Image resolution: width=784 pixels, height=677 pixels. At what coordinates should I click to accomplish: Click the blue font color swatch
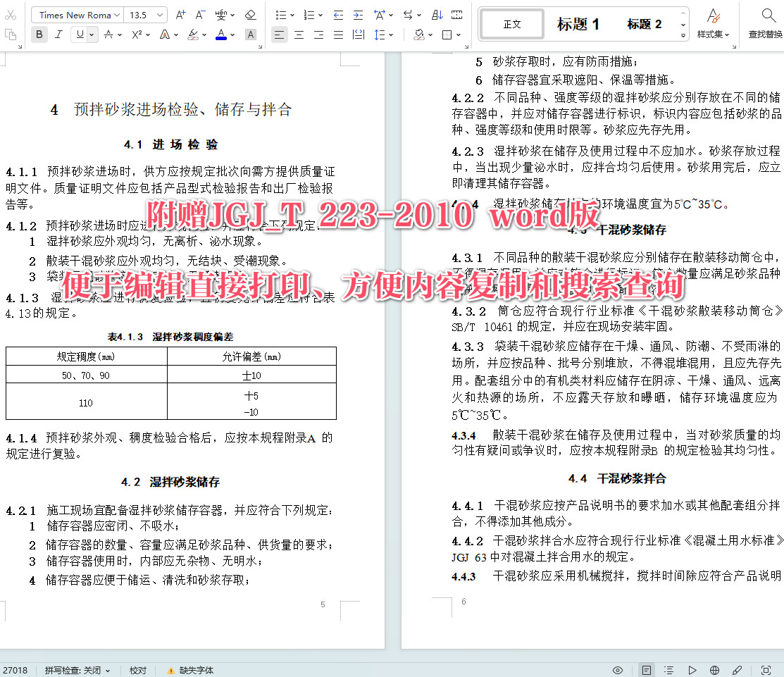220,34
